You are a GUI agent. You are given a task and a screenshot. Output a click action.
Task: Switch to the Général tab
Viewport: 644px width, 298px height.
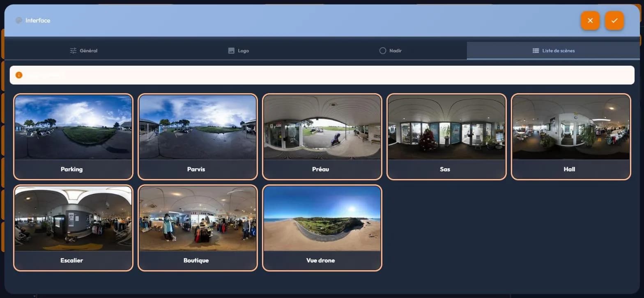tap(84, 51)
